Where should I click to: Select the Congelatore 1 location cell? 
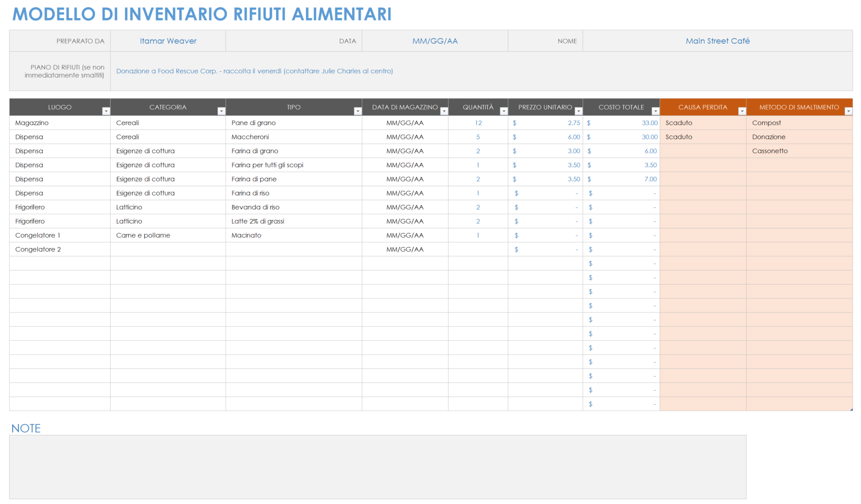click(60, 235)
